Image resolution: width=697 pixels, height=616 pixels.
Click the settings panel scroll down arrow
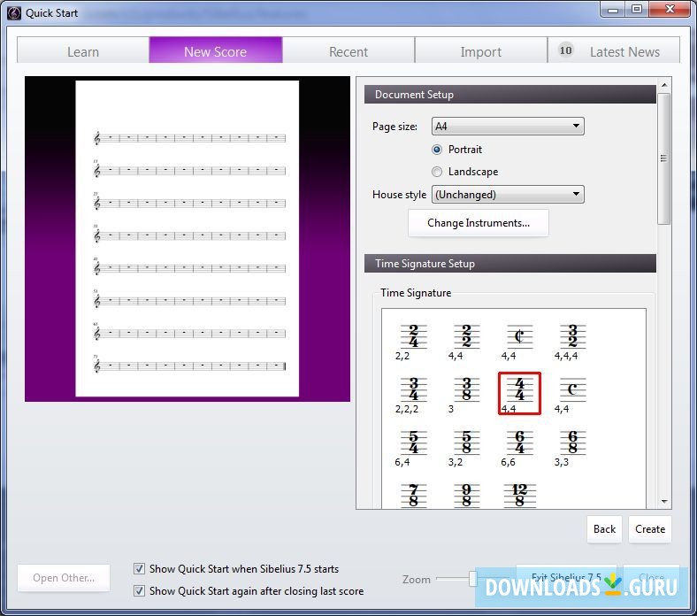664,502
